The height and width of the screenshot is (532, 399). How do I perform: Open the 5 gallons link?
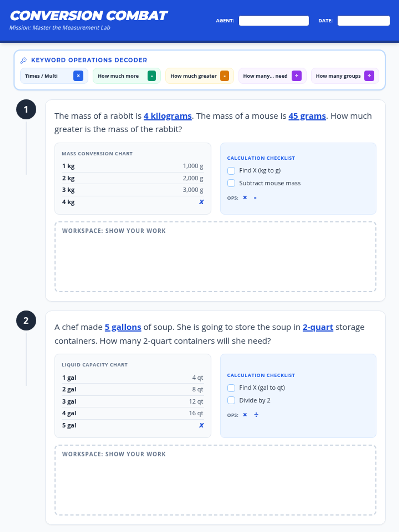click(123, 327)
